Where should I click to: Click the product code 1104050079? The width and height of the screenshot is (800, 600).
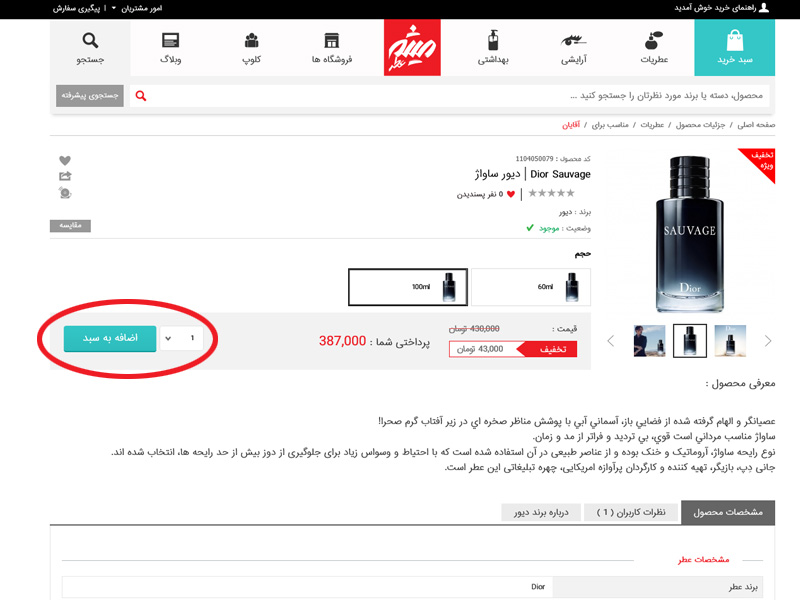tap(534, 159)
